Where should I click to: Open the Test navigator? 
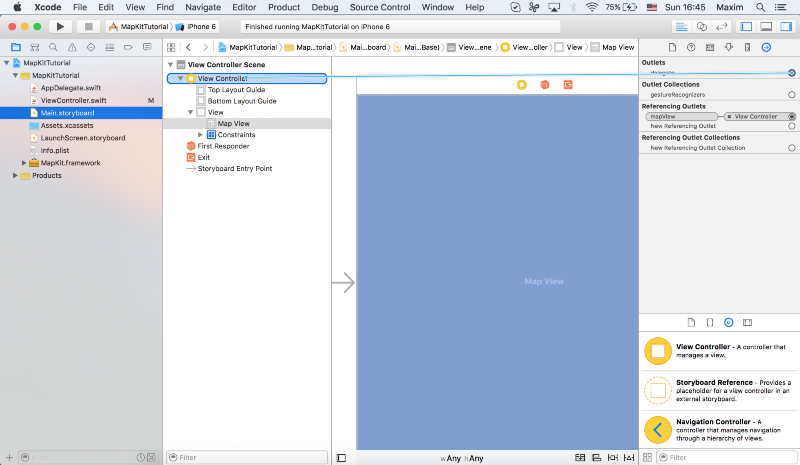91,47
